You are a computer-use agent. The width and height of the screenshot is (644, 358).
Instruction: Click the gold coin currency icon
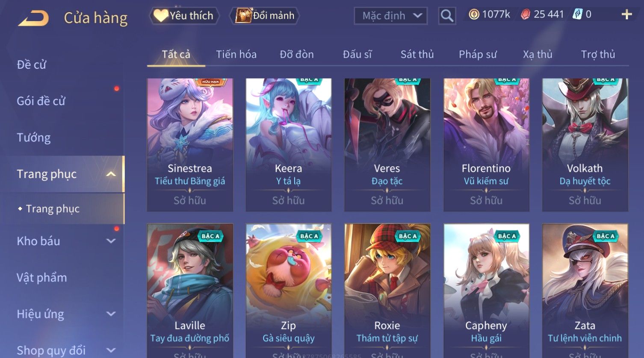click(474, 15)
